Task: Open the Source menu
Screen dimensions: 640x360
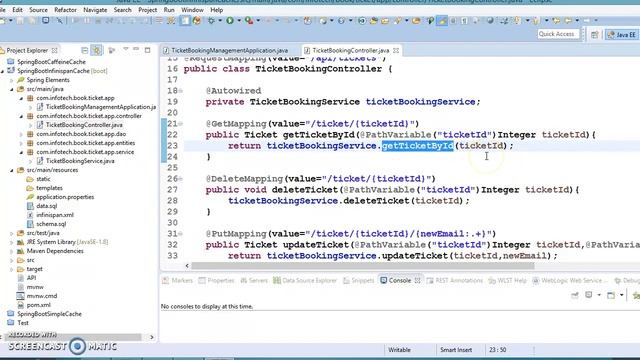Action: click(38, 10)
